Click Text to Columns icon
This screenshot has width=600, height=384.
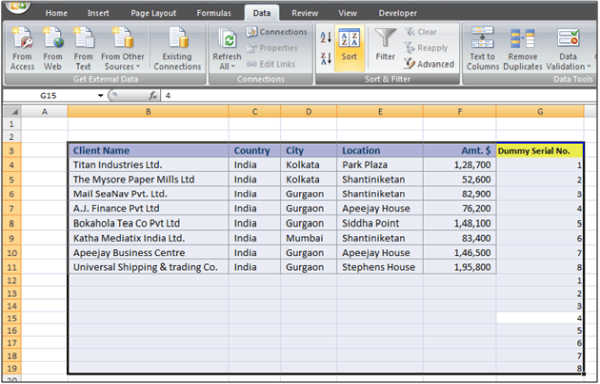[x=483, y=49]
